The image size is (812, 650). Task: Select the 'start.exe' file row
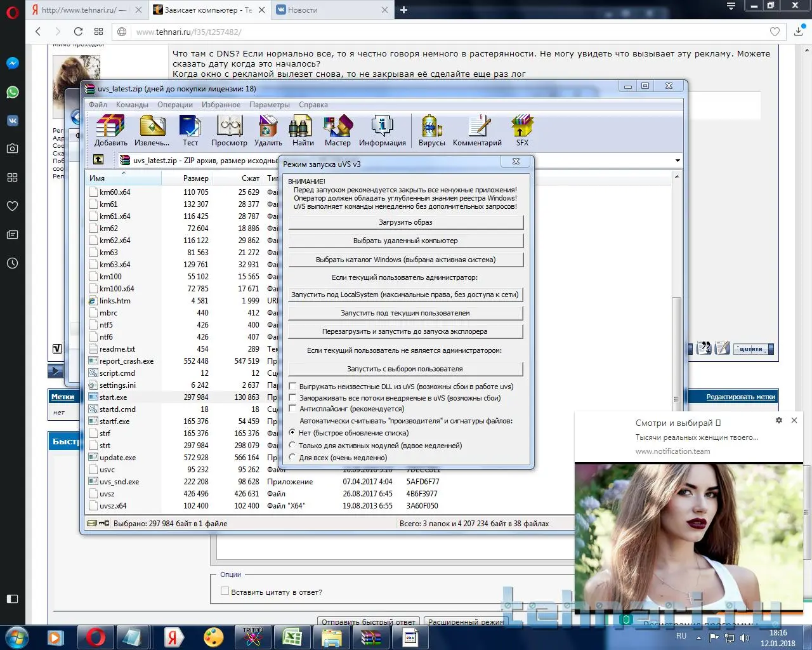[113, 397]
